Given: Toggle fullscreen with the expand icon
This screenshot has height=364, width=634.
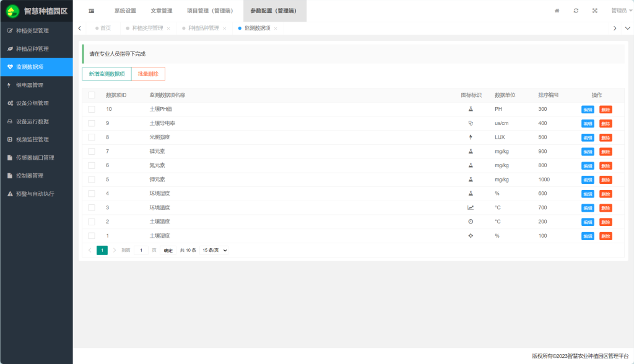Looking at the screenshot, I should [594, 11].
